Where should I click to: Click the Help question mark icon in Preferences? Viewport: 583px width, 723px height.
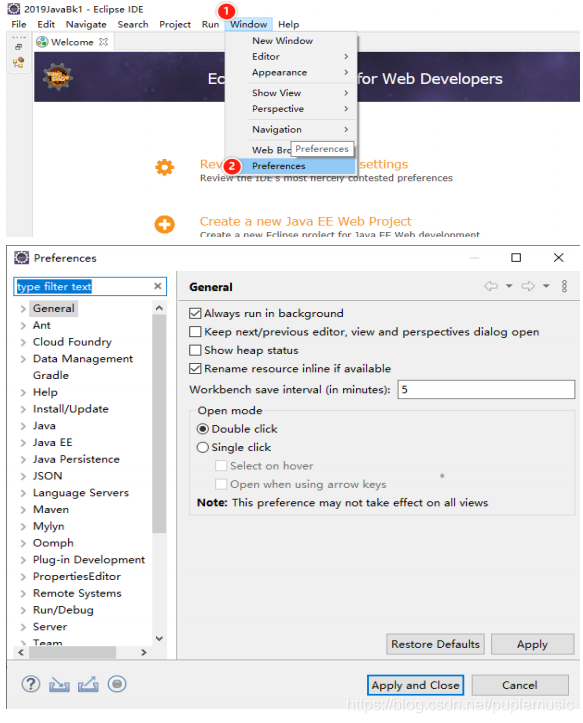31,684
